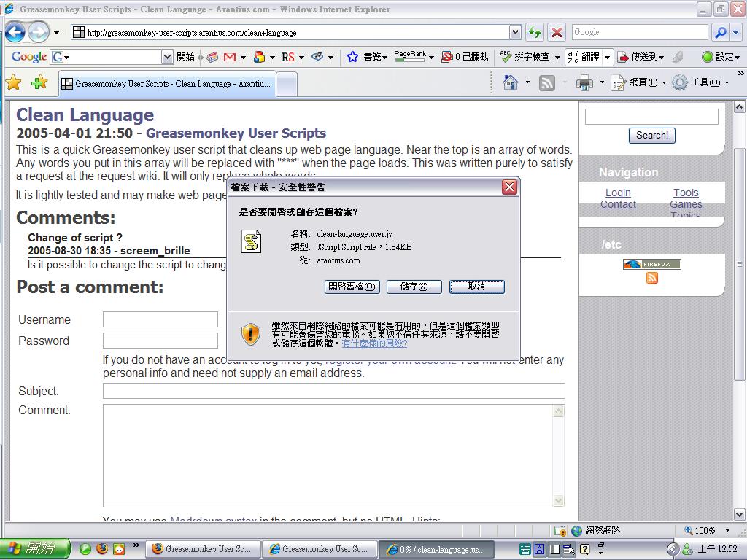Viewport: 747px width, 560px height.
Task: Click the 開始 search button in Google Toolbar
Action: coord(185,57)
